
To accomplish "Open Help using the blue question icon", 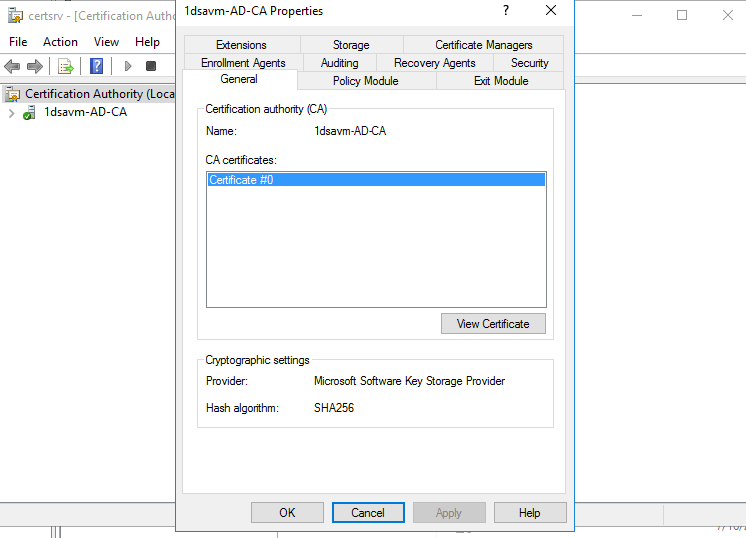I will pos(97,66).
